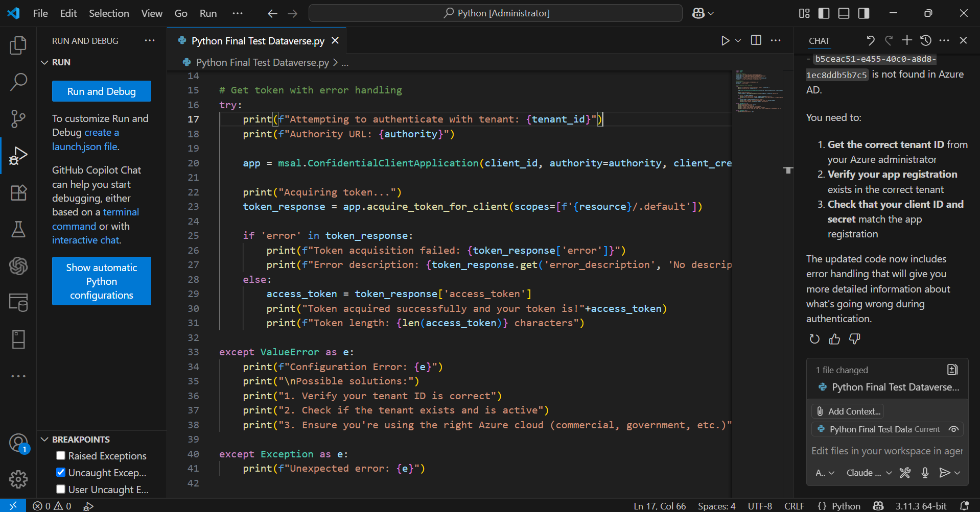Enable the User Uncaught Exceptions breakpoint

coord(60,489)
